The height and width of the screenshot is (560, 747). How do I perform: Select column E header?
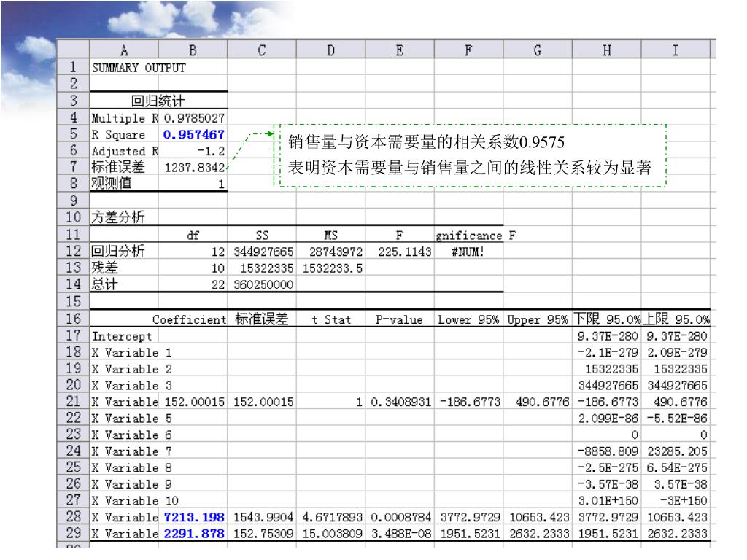[400, 50]
